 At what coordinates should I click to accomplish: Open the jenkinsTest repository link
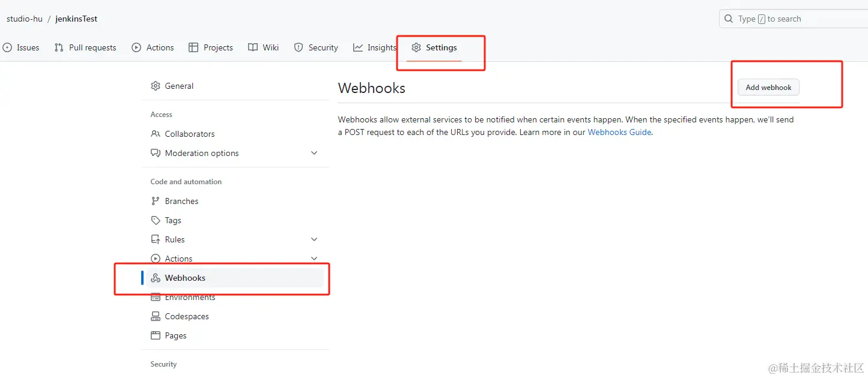(76, 19)
